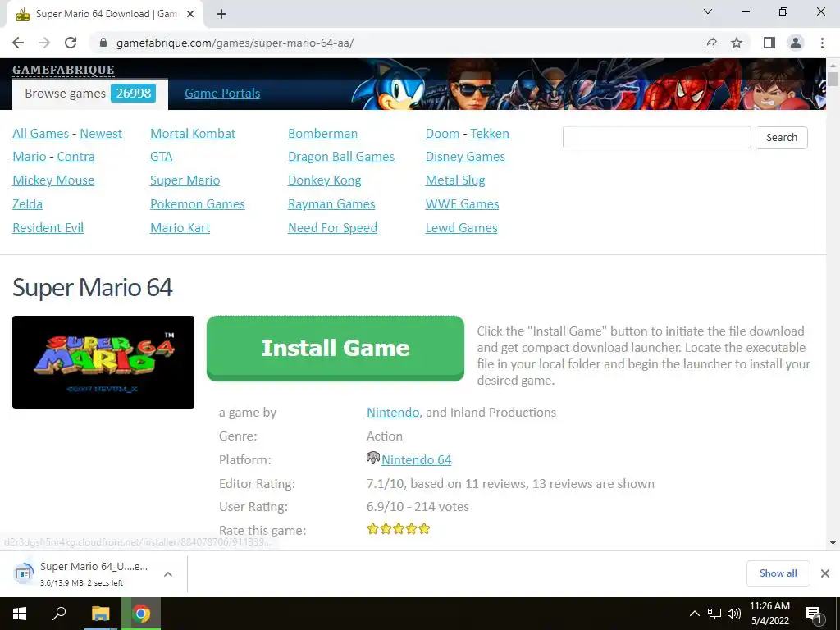Open Resident Evil games link

(48, 228)
